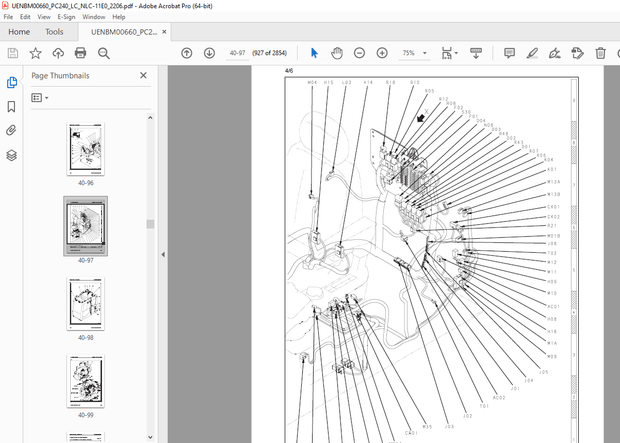Zoom in with plus button

382,53
